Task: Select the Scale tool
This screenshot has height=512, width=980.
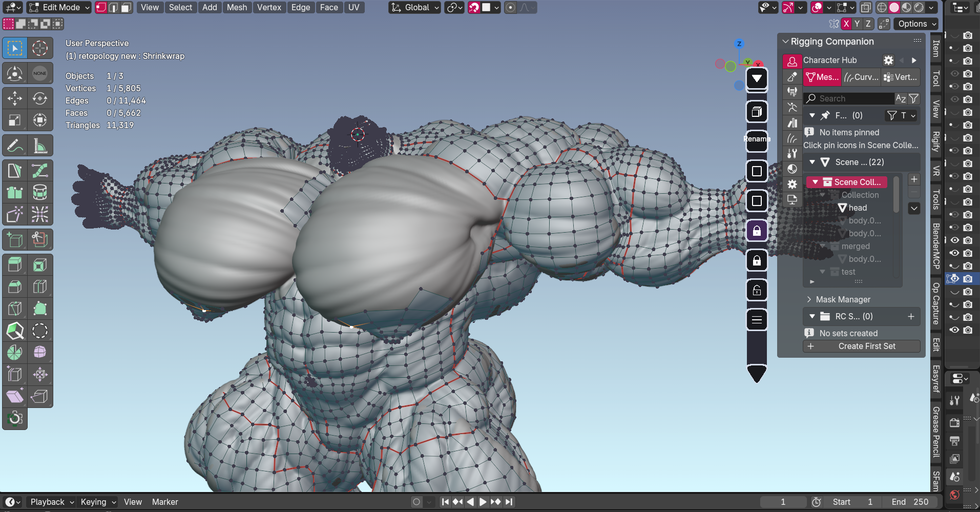Action: tap(15, 120)
